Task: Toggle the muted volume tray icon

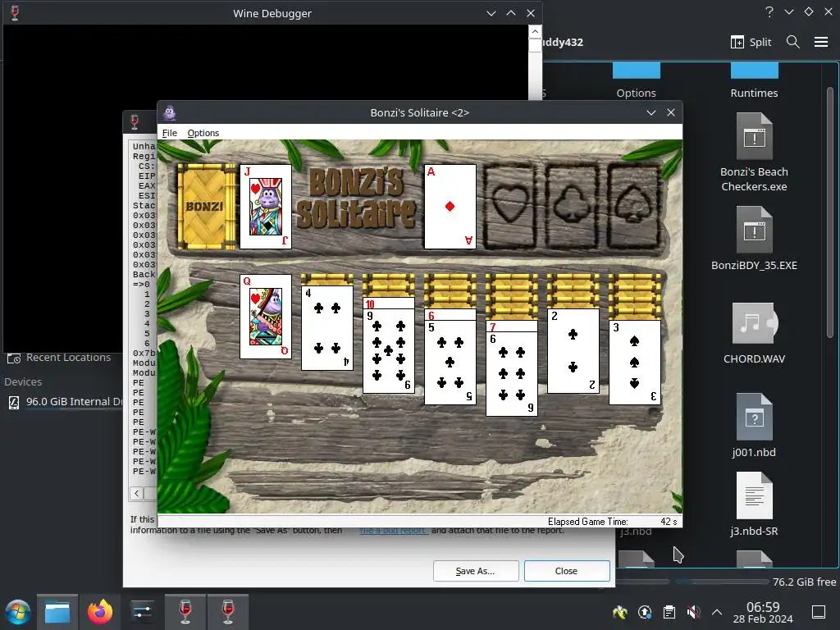Action: (x=693, y=612)
